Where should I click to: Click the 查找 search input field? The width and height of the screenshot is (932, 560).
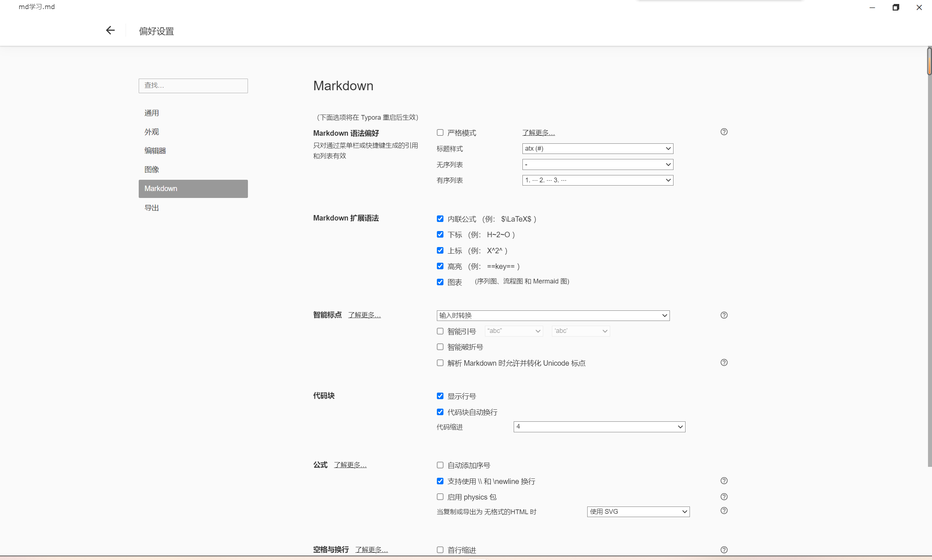(193, 86)
